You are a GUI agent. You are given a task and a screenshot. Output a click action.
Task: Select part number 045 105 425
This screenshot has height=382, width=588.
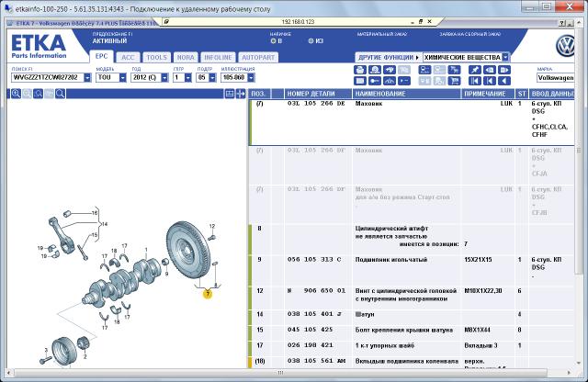coord(311,330)
